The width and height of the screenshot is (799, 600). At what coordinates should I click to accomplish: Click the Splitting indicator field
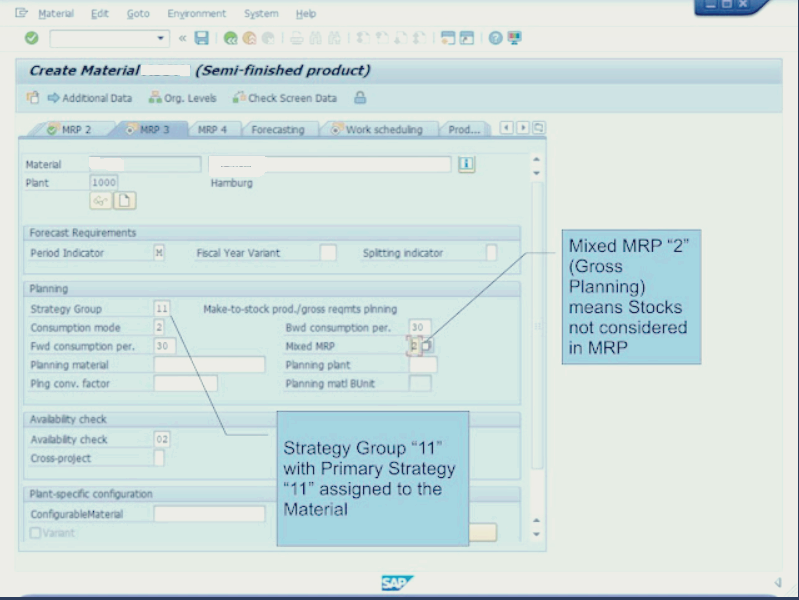click(491, 253)
